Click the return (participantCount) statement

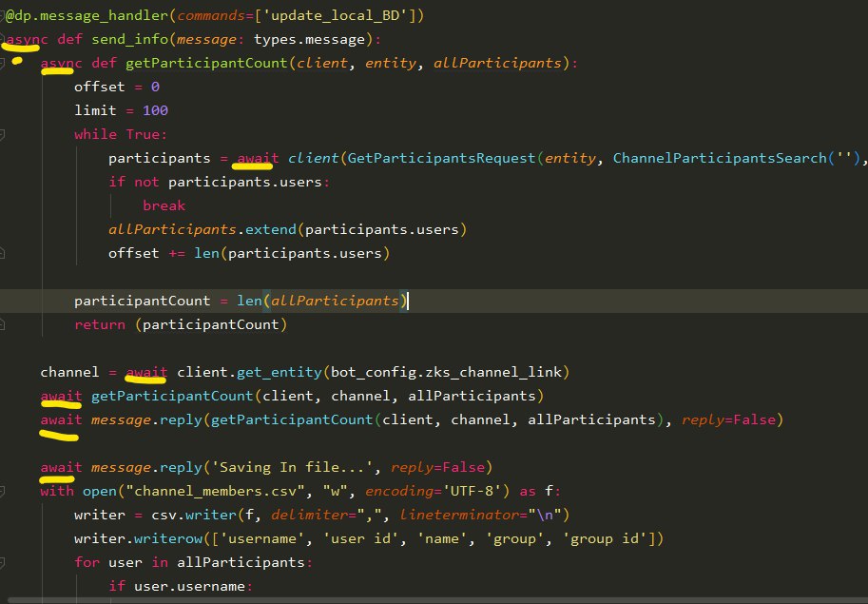[x=181, y=325]
